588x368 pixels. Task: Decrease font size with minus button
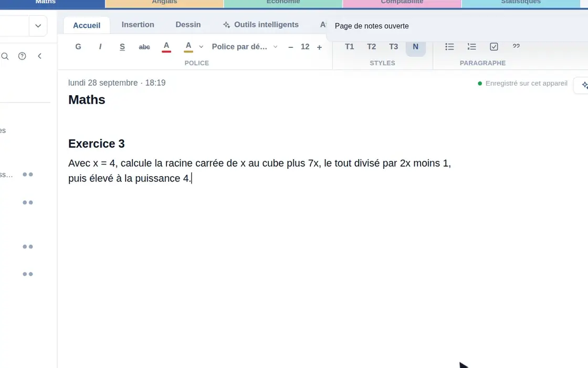tap(291, 47)
